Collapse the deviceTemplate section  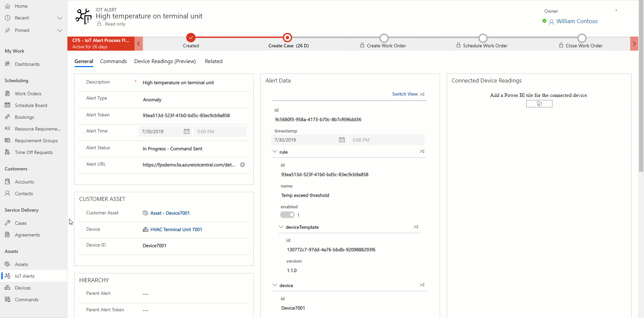tap(281, 227)
